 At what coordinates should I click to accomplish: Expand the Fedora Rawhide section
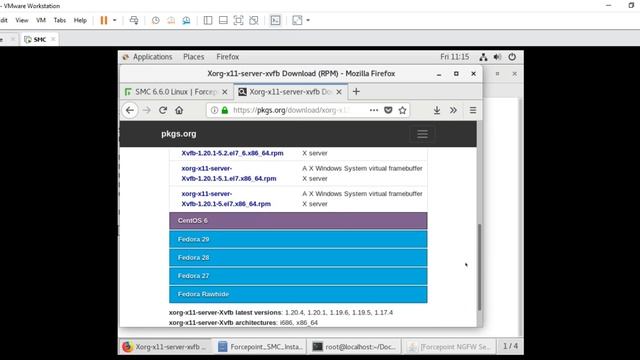pyautogui.click(x=298, y=294)
